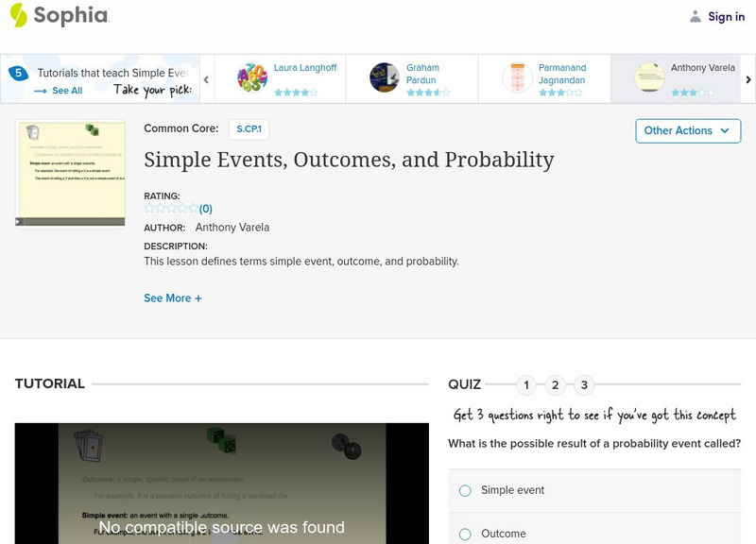Click the Sign in user icon
Viewport: 756px width, 544px height.
click(x=696, y=16)
